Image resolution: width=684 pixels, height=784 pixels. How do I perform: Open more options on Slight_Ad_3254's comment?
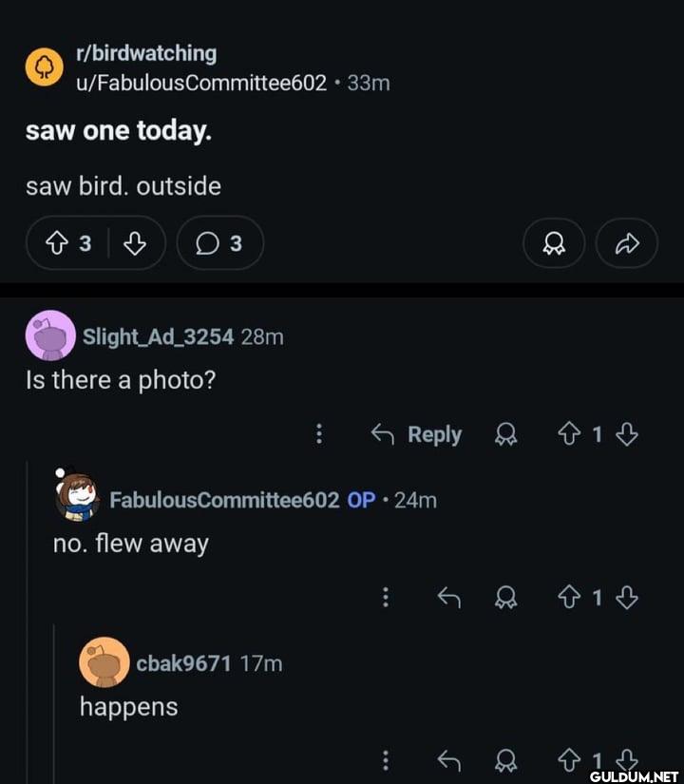(x=319, y=434)
